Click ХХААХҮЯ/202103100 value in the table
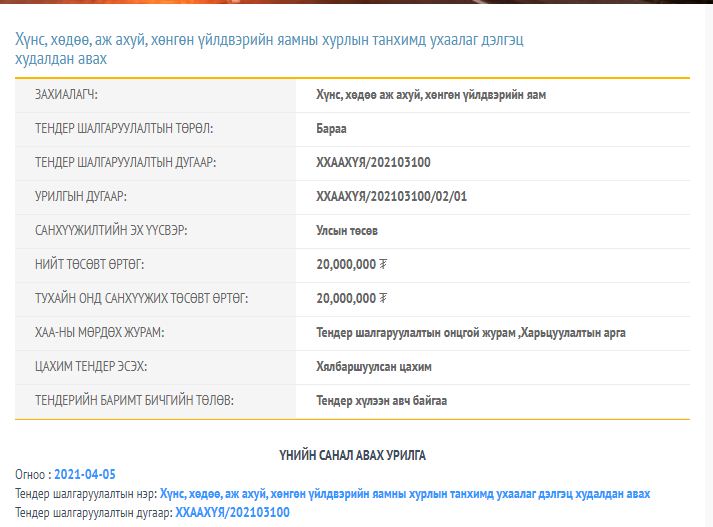Viewport: 713px width, 527px height. (x=373, y=162)
